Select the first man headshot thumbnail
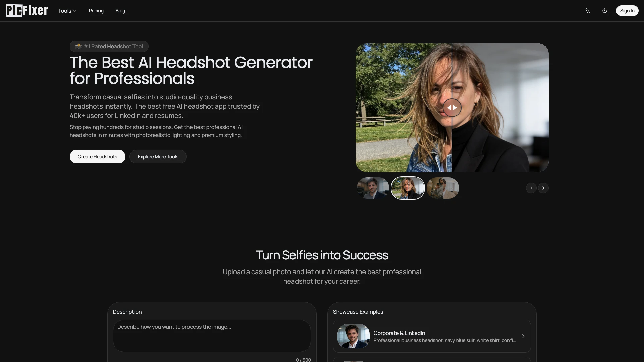Viewport: 644px width, 362px height. [373, 188]
